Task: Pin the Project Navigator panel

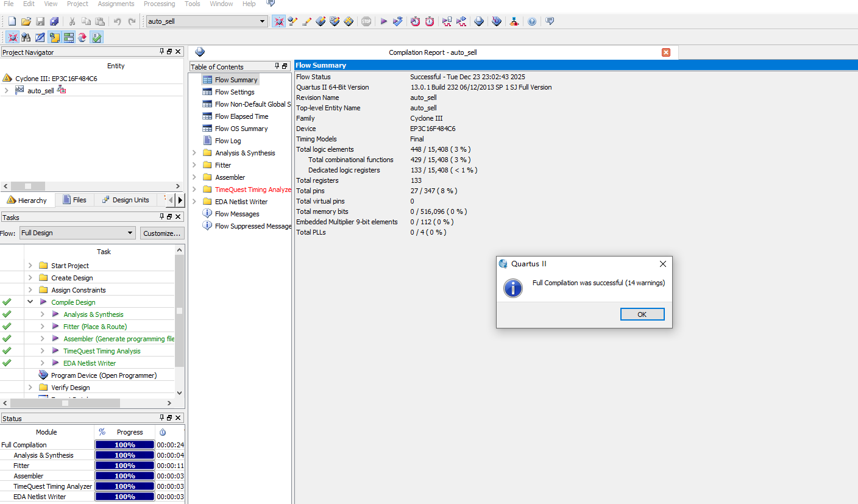Action: [162, 52]
